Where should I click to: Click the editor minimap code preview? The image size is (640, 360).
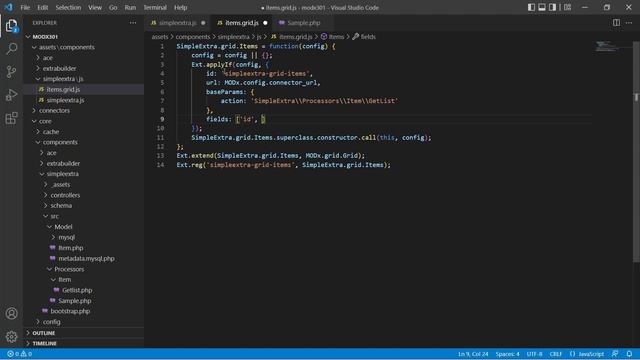[606, 46]
